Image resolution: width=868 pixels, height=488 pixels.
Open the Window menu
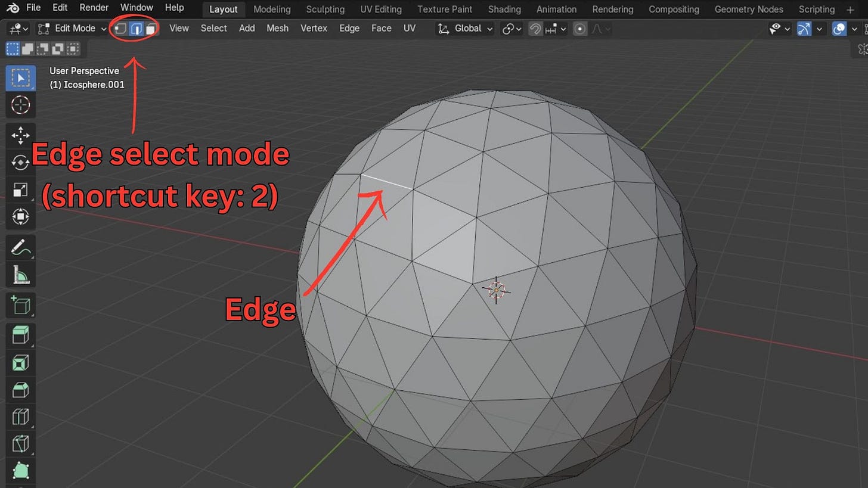tap(137, 8)
